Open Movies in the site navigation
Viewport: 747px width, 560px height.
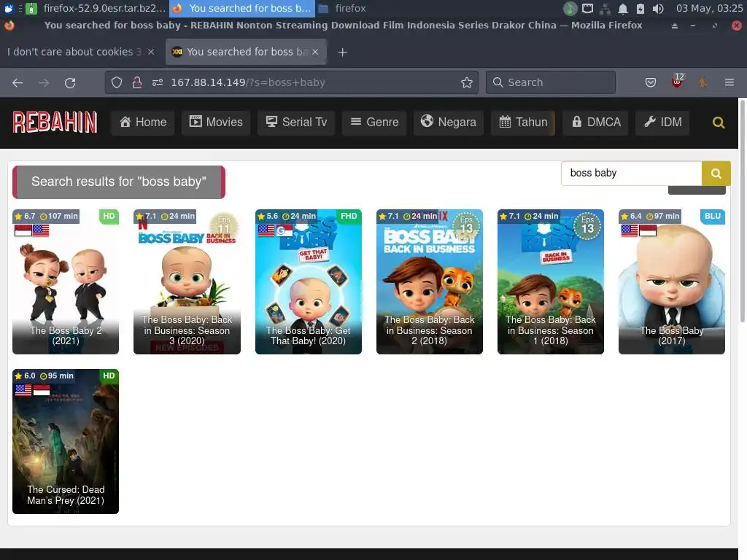point(216,122)
